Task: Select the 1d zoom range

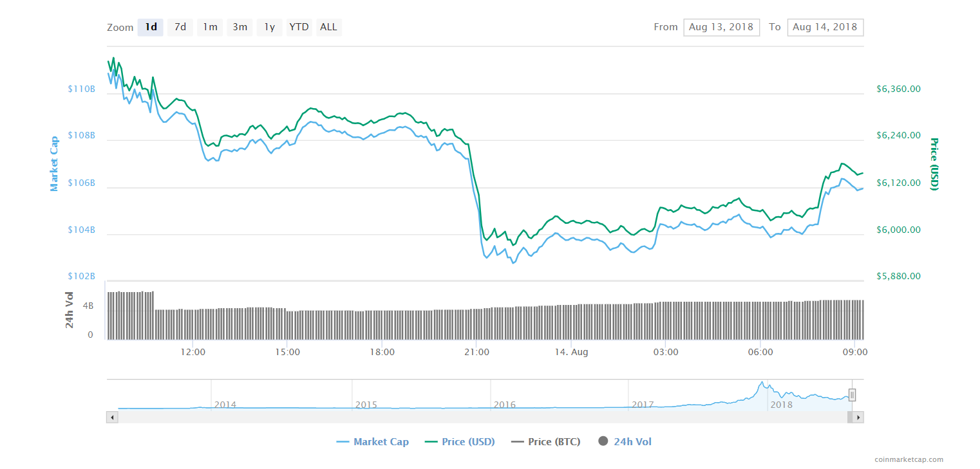Action: click(x=151, y=27)
